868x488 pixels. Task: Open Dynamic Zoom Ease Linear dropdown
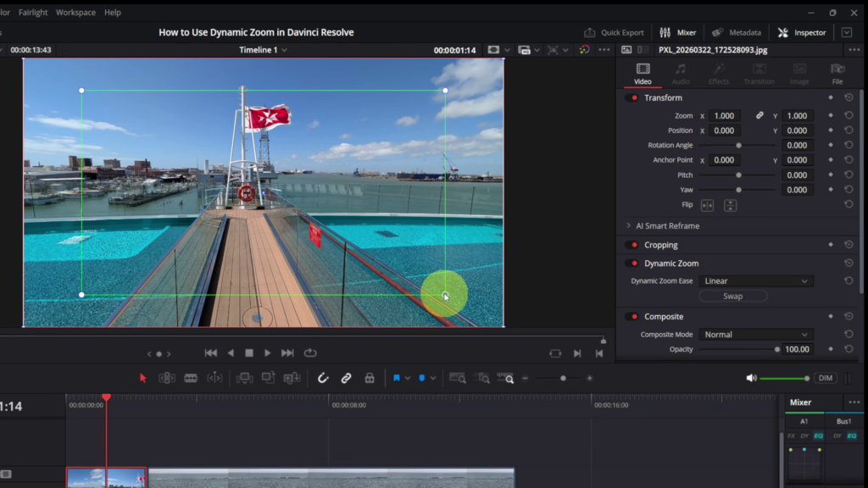click(755, 281)
